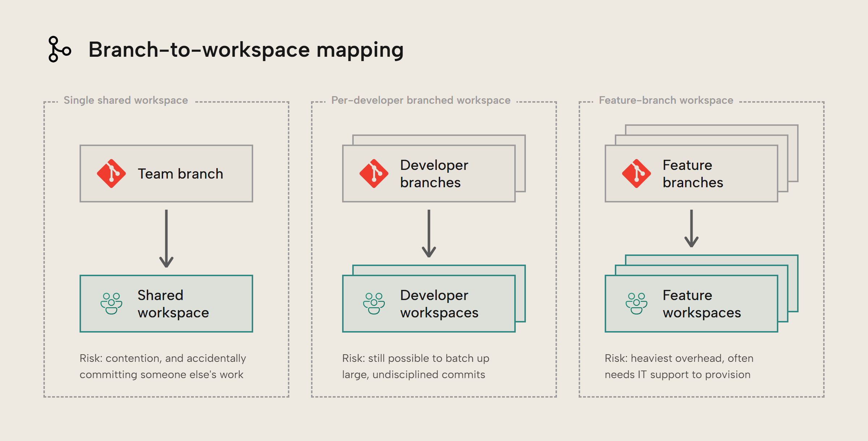Click the risk text about large undisciplined commits
The image size is (868, 441).
click(x=416, y=366)
